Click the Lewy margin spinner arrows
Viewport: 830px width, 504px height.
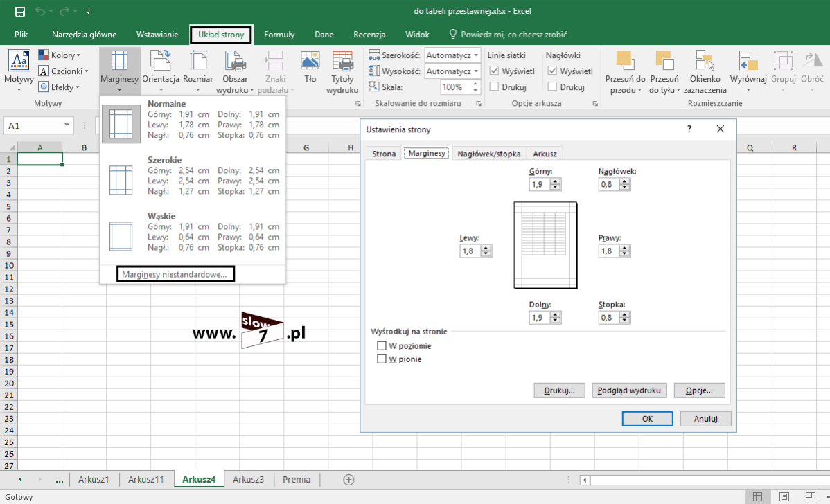(x=486, y=251)
